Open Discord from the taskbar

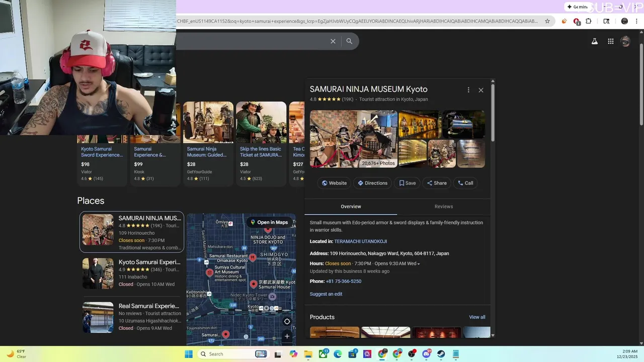point(427,354)
